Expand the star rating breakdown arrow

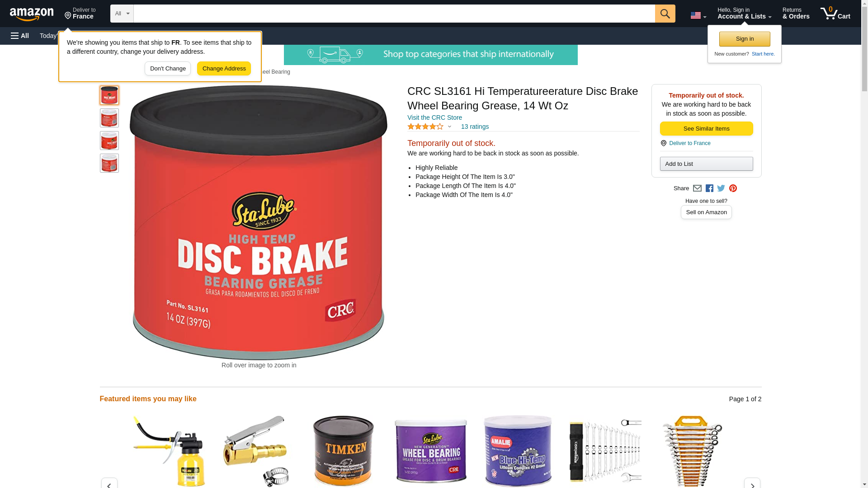449,127
